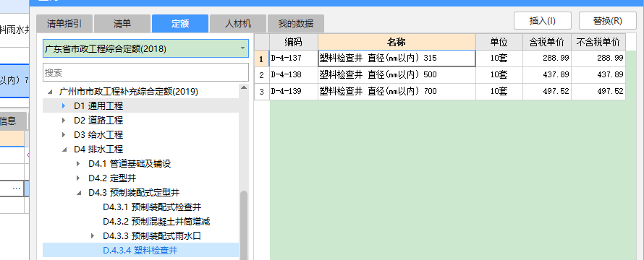Viewport: 644px width, 260px height.
Task: Expand the D4.3.3 预制装配式雨水口 node arrow
Action: (x=93, y=235)
